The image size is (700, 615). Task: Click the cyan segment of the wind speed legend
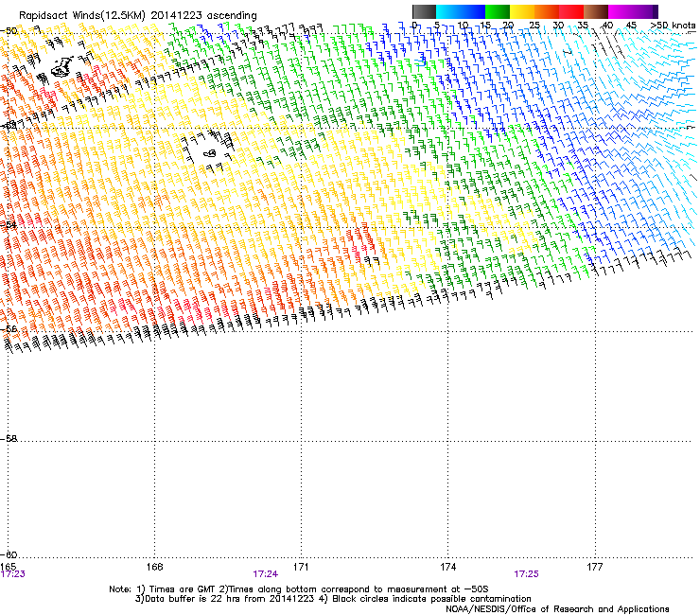[447, 11]
